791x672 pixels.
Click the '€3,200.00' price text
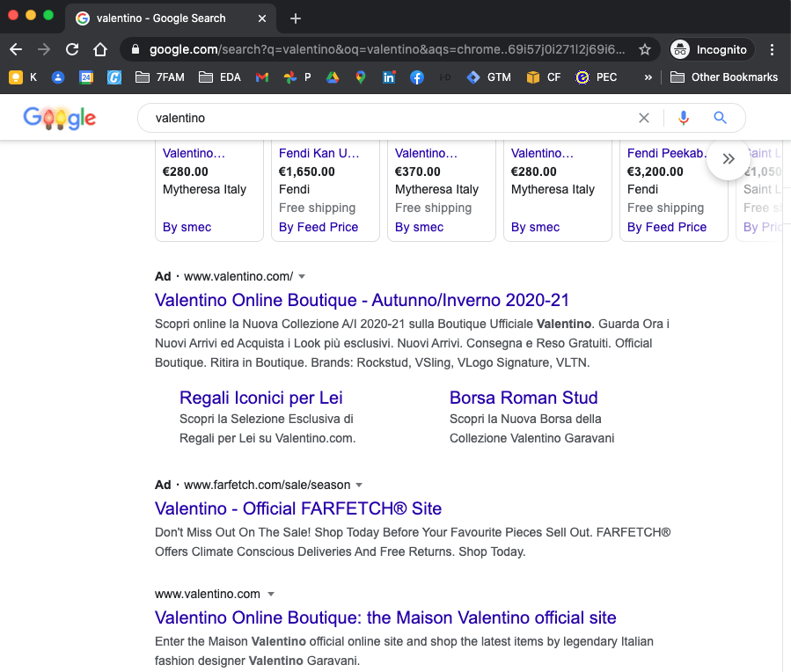(x=656, y=172)
